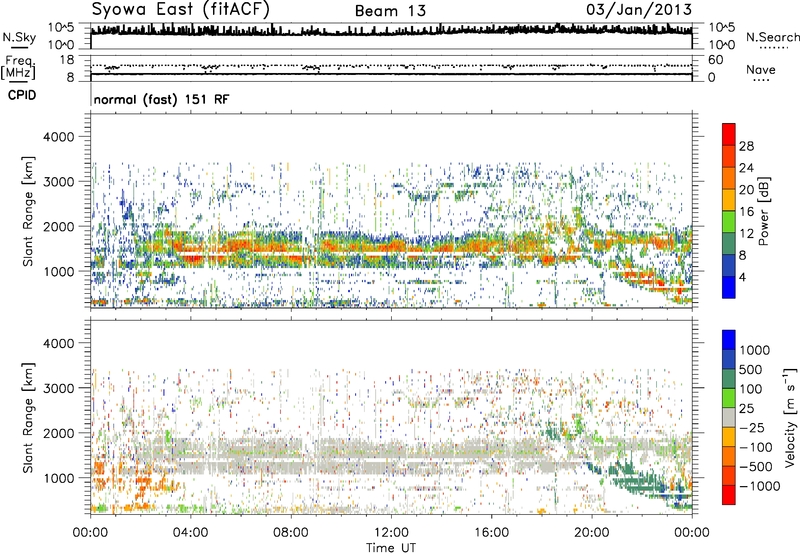
Task: Click the power panel 'Slant Range [km]' label
Action: pos(28,211)
